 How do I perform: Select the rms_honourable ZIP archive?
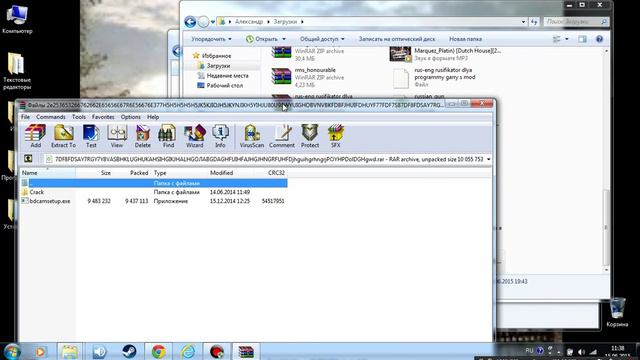(x=308, y=77)
